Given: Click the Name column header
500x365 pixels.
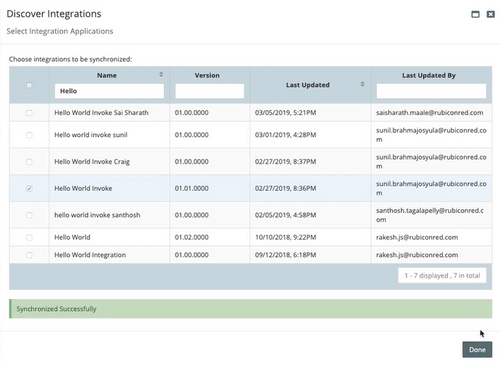Looking at the screenshot, I should tap(107, 75).
